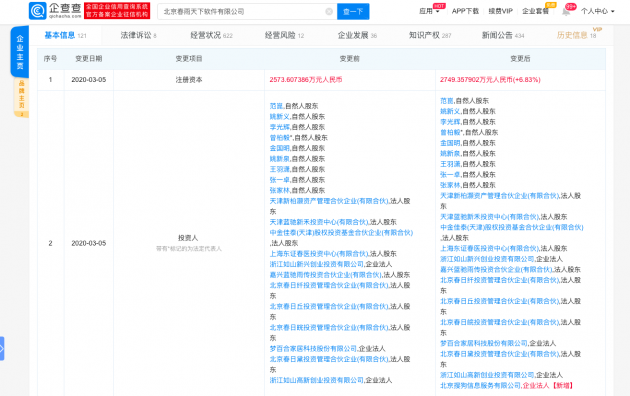Click the 变更日期 column header
The width and height of the screenshot is (630, 396).
(x=89, y=59)
